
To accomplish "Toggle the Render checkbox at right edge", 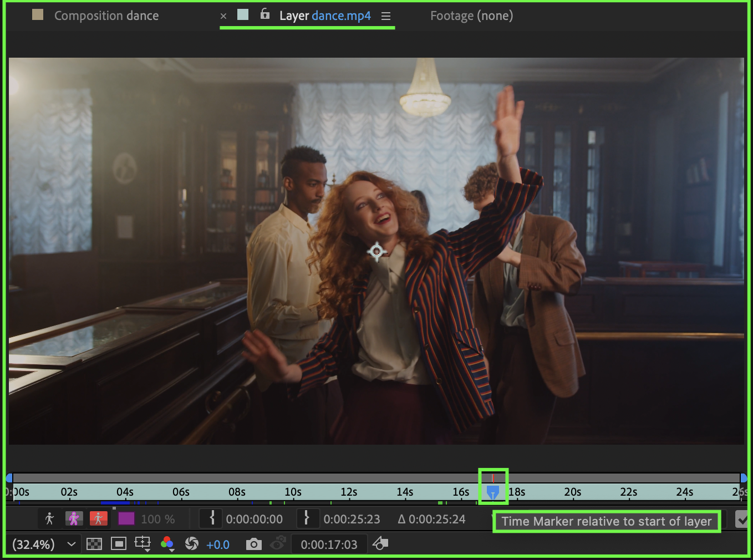I will pyautogui.click(x=742, y=519).
